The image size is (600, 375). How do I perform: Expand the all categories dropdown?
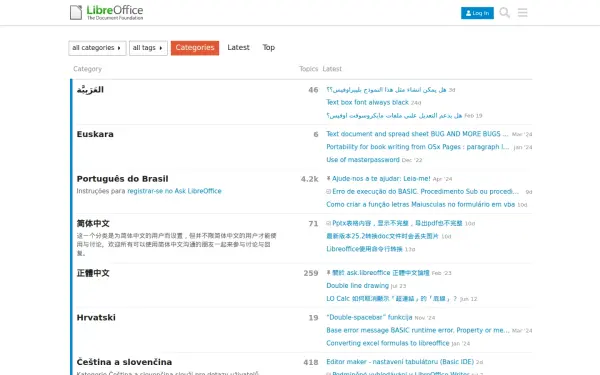[97, 48]
